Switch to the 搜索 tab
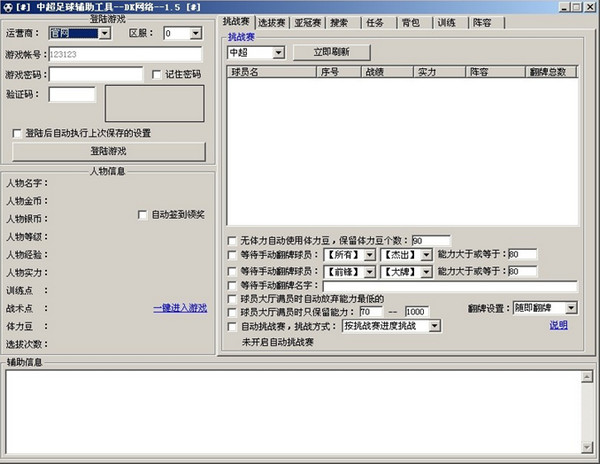The width and height of the screenshot is (600, 464). [339, 23]
